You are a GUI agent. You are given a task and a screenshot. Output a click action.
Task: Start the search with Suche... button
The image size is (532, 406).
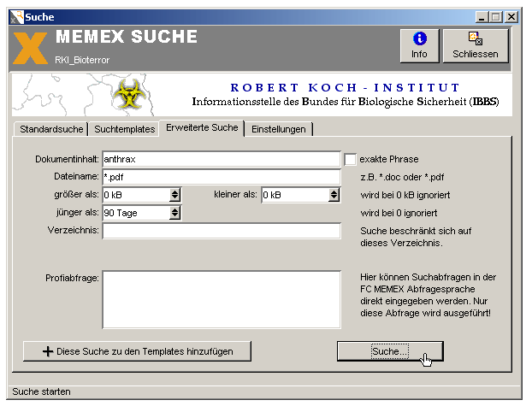[390, 351]
